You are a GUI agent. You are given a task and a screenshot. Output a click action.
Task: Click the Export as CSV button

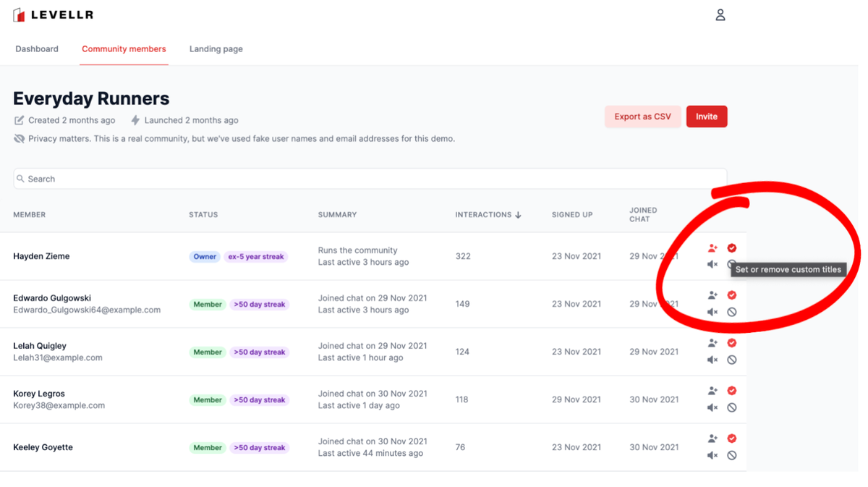(x=643, y=117)
